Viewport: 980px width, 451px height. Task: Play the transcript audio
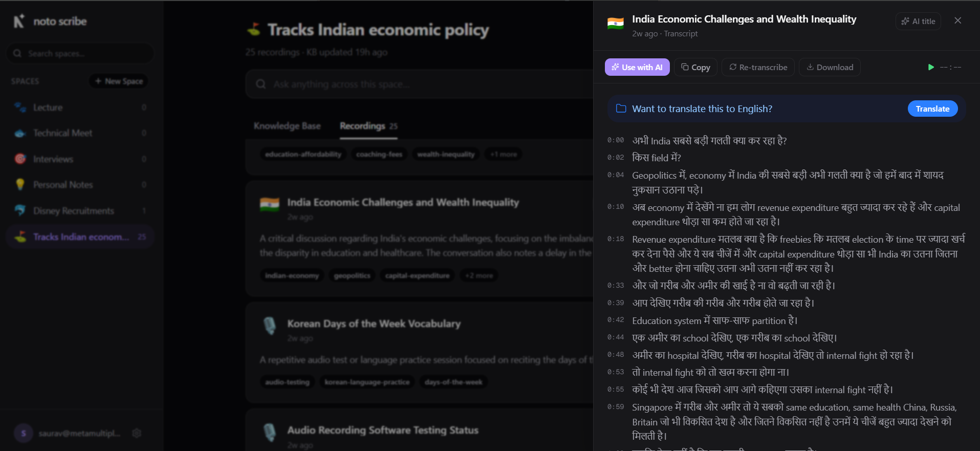point(931,67)
